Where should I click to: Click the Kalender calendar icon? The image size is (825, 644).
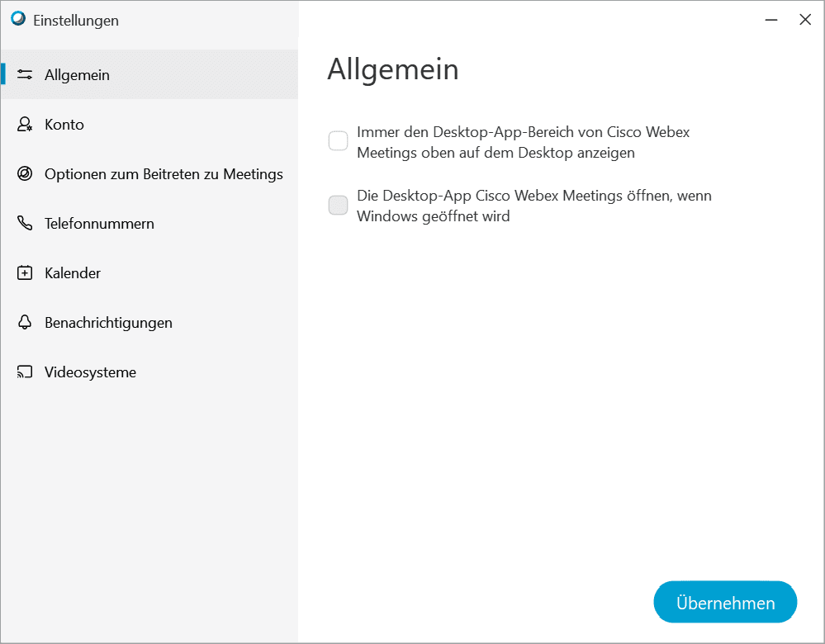click(x=25, y=272)
